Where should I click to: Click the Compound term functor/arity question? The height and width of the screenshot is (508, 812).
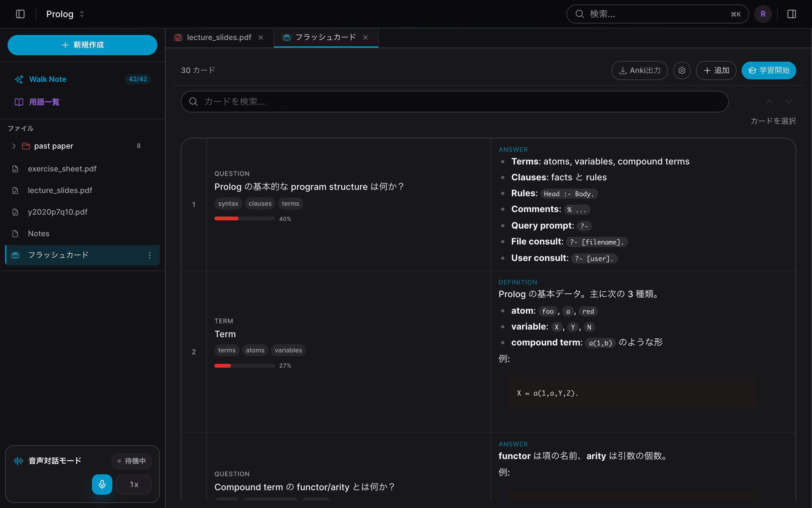(x=305, y=487)
